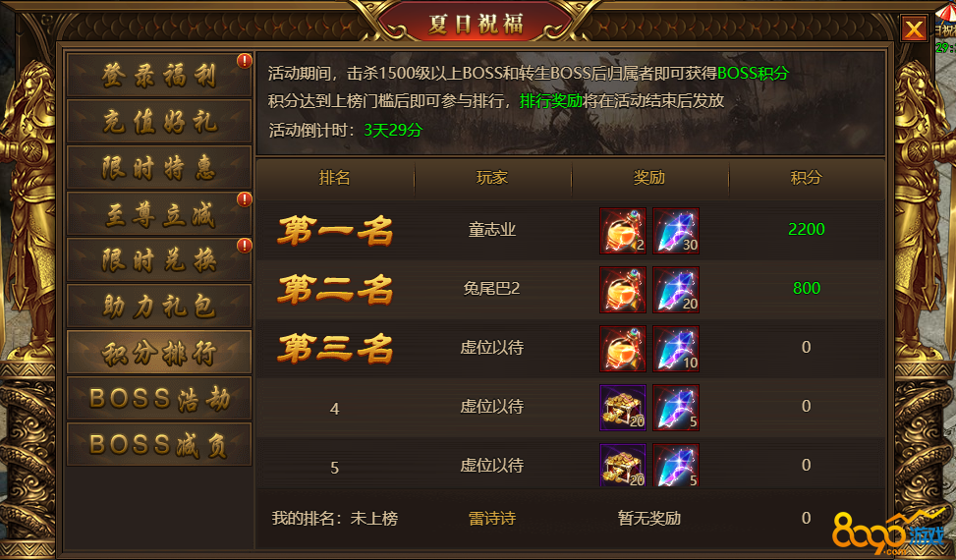Click second place potion reward icon

(x=623, y=290)
